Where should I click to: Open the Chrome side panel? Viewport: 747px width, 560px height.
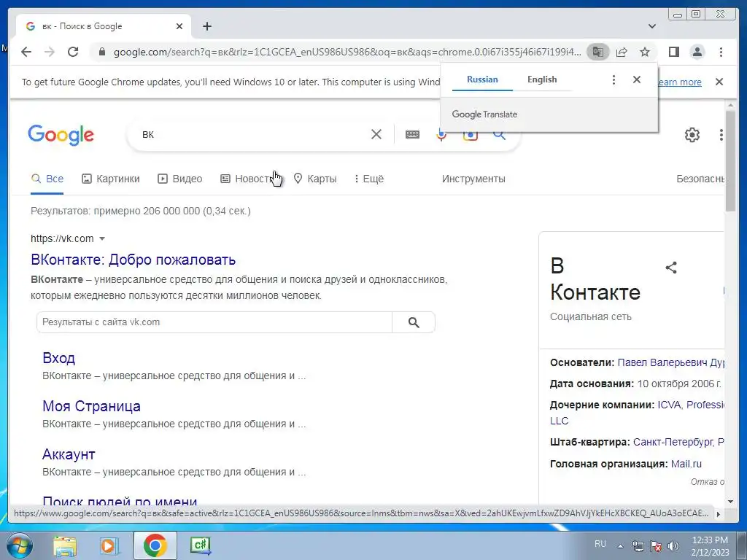click(673, 52)
